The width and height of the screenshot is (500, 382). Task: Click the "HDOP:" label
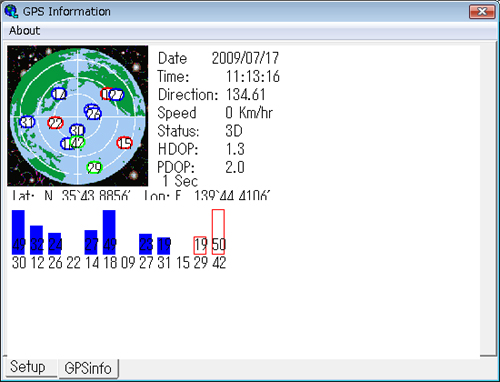tap(178, 149)
